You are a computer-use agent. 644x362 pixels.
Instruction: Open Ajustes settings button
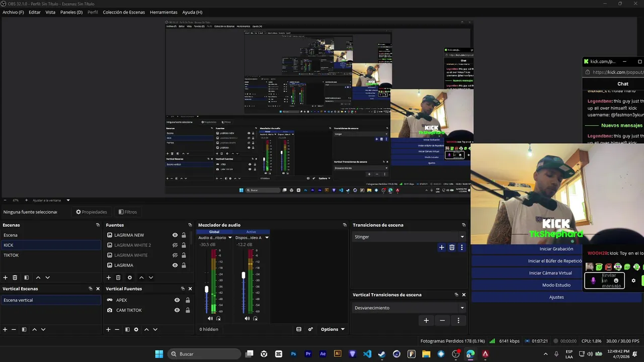coord(556,297)
